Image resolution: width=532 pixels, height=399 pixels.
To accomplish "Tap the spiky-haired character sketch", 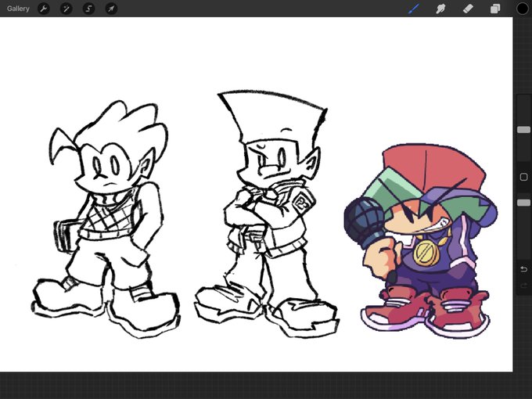I will (106, 219).
